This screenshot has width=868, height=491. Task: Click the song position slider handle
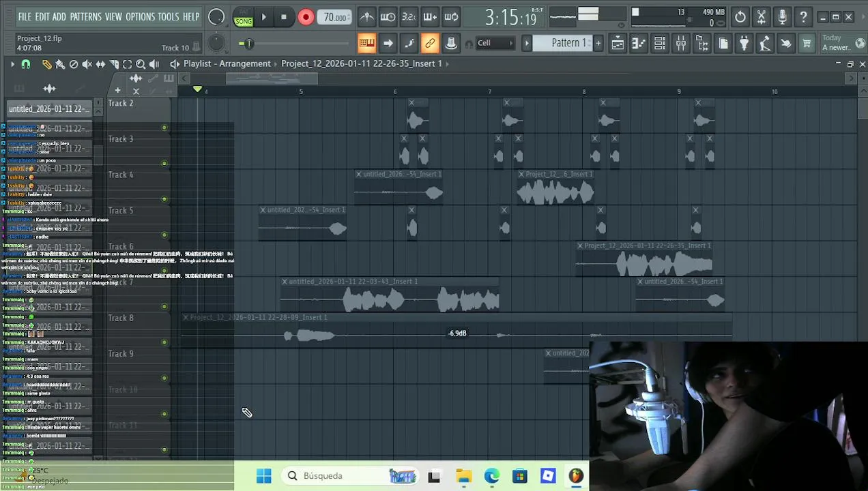(248, 44)
